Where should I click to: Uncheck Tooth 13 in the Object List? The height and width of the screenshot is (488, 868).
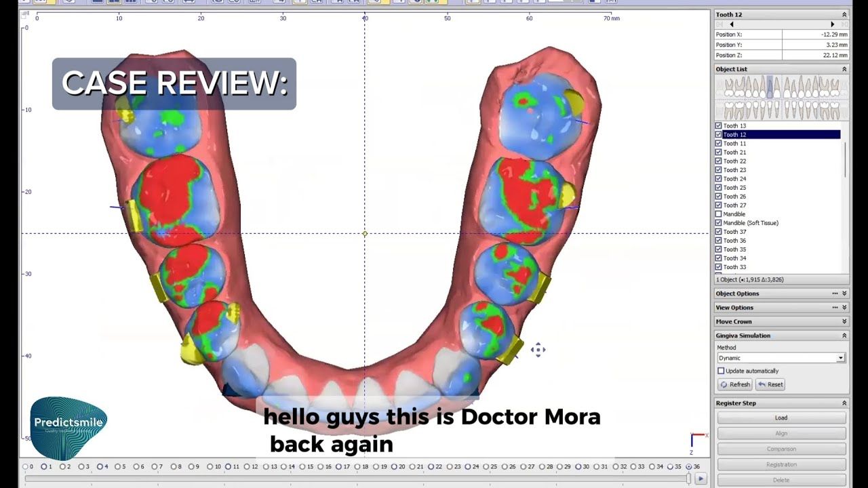[719, 126]
